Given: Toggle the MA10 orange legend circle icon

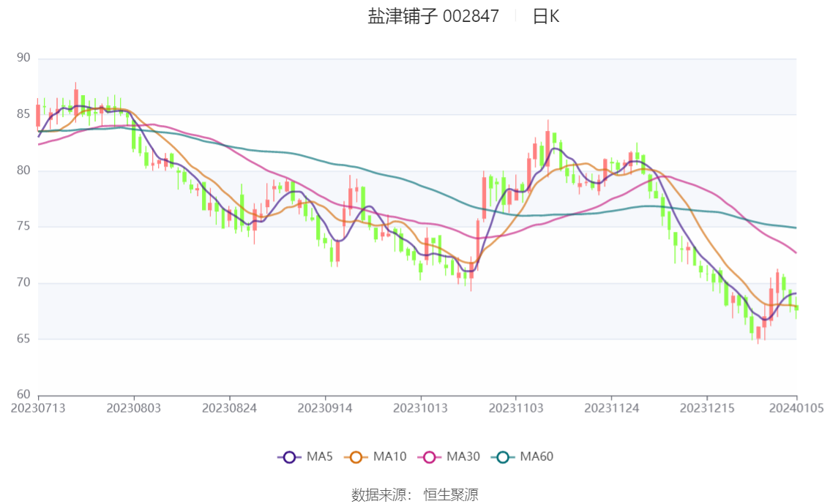Looking at the screenshot, I should (356, 457).
